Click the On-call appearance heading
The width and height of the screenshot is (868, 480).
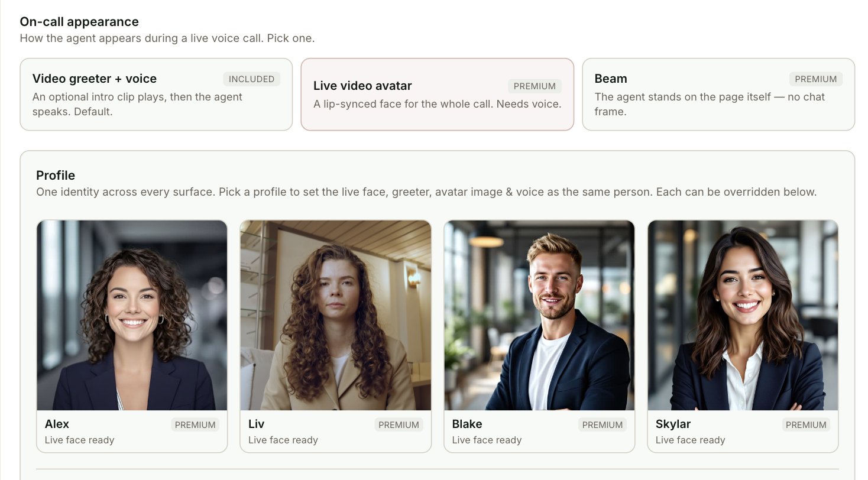(79, 22)
